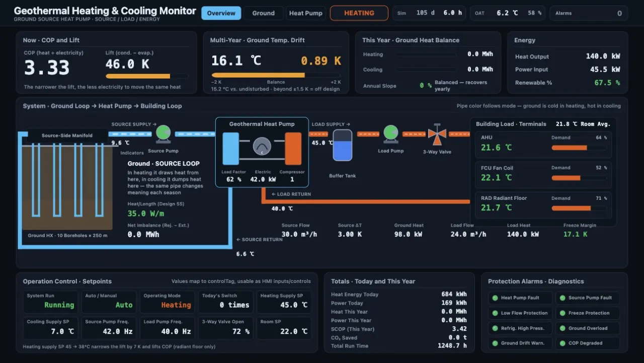Open the Heat Pump tab
Viewport: 644px width, 363px height.
pyautogui.click(x=306, y=13)
